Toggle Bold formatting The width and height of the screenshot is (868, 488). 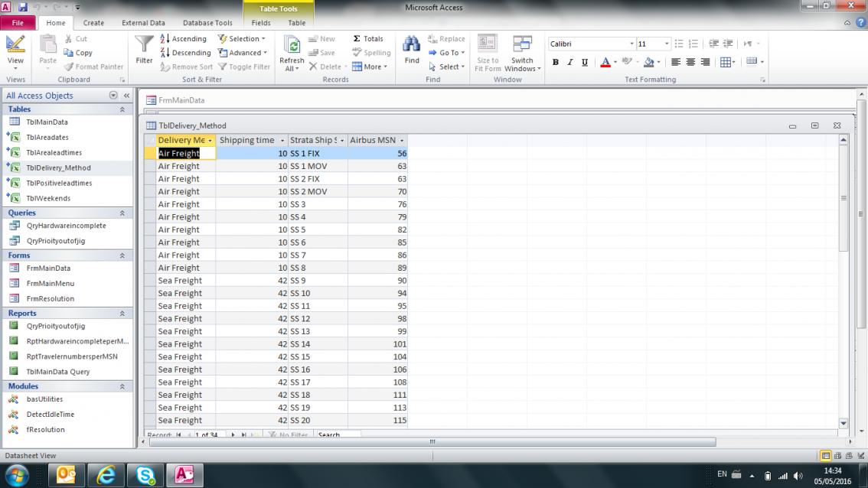(555, 62)
